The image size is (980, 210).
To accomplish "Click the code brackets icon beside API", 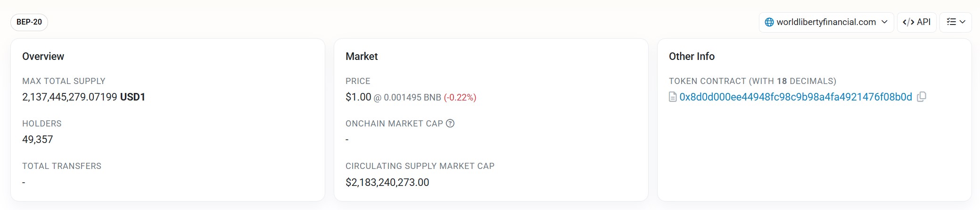I will (x=908, y=22).
